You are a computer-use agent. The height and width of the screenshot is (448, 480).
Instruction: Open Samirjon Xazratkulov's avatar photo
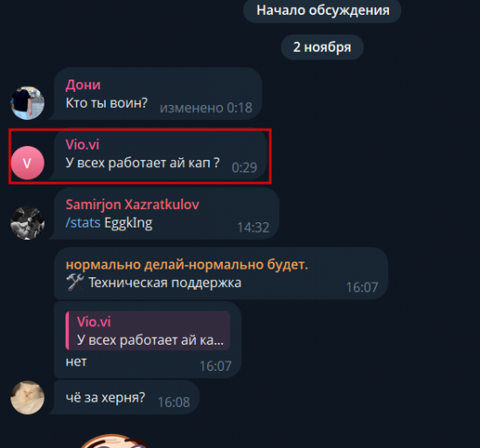[28, 223]
